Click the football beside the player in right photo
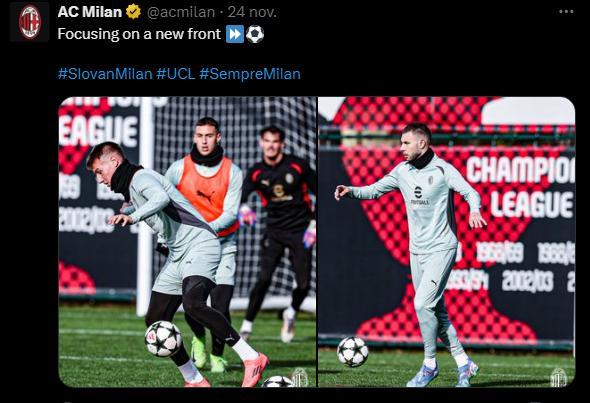This screenshot has height=403, width=590. click(353, 351)
